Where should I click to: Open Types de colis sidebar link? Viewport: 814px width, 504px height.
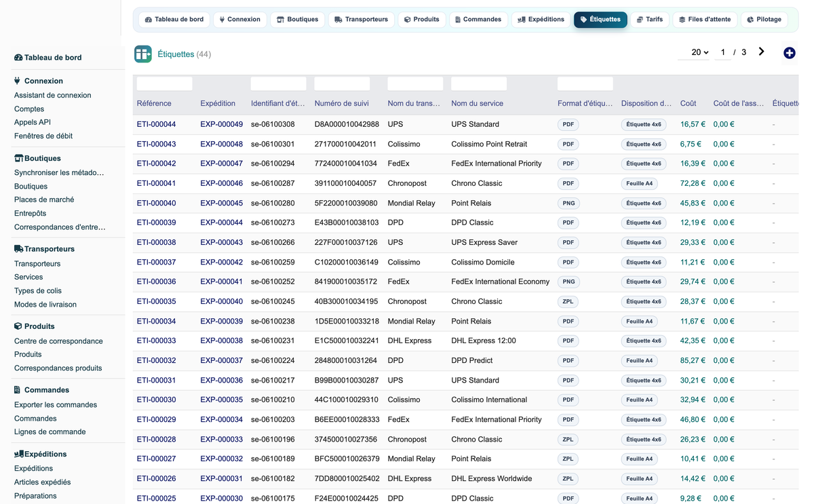coord(38,291)
